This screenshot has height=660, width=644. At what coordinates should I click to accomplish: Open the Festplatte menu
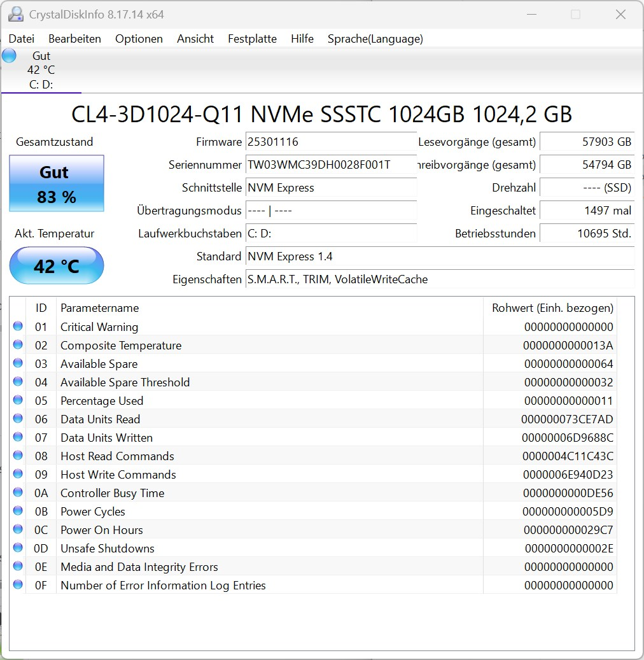click(252, 39)
